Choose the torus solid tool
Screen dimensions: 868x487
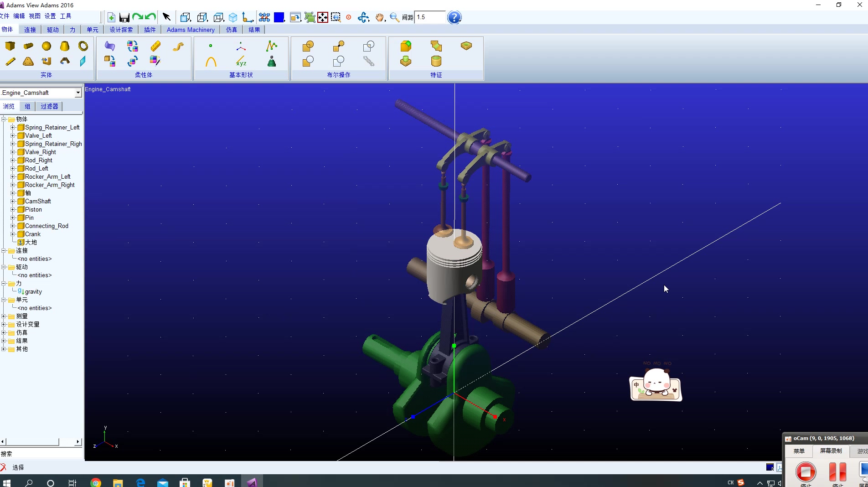83,46
